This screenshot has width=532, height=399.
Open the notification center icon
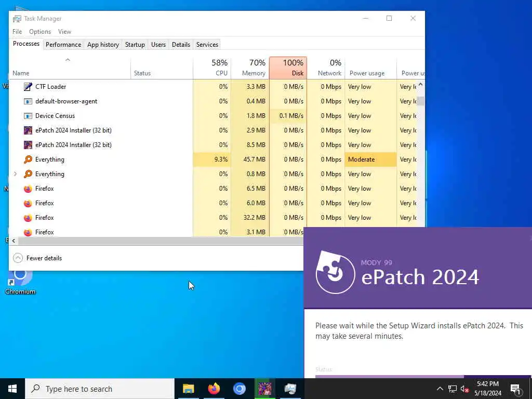[x=515, y=389]
